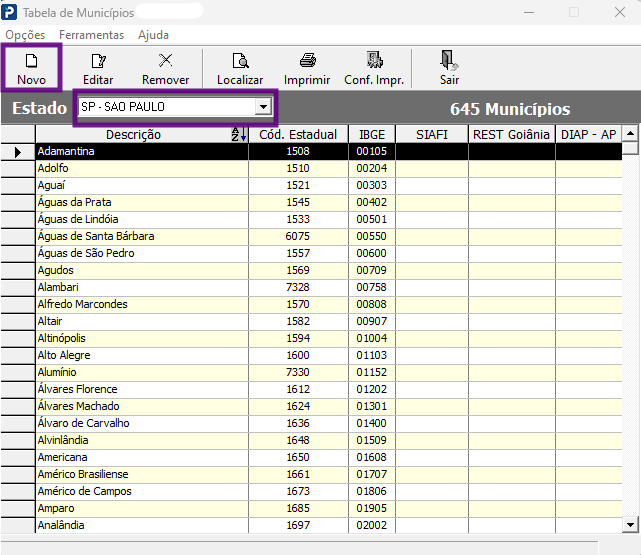Open Conf. Impr. print settings
Image resolution: width=641 pixels, height=555 pixels.
(x=374, y=60)
